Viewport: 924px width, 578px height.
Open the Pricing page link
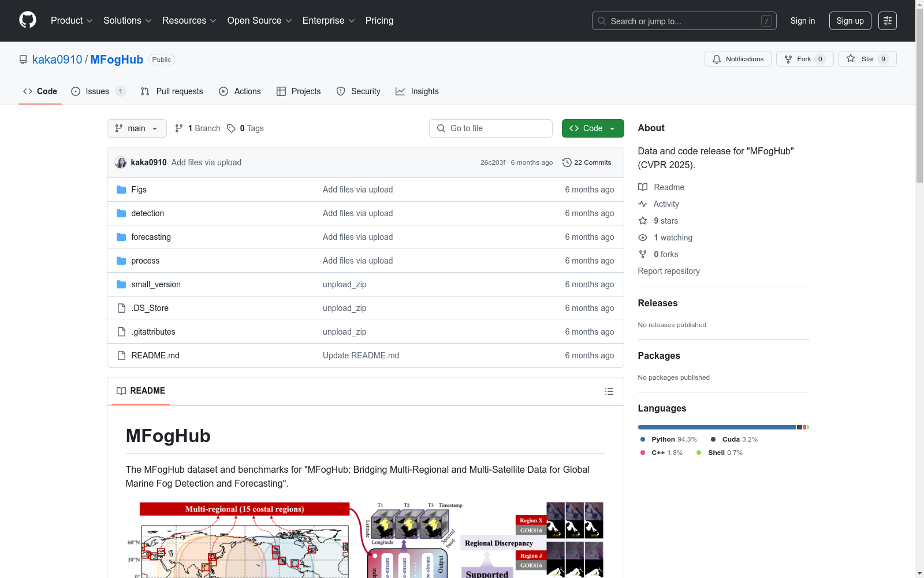379,21
